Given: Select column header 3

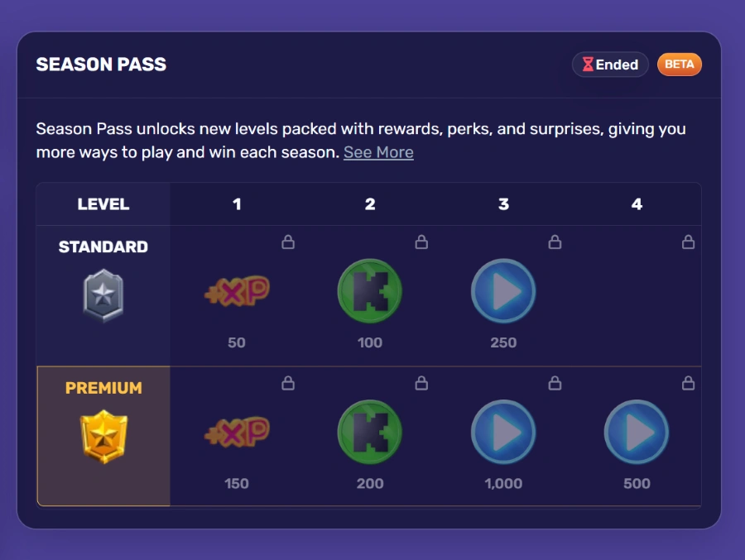Looking at the screenshot, I should [x=502, y=204].
